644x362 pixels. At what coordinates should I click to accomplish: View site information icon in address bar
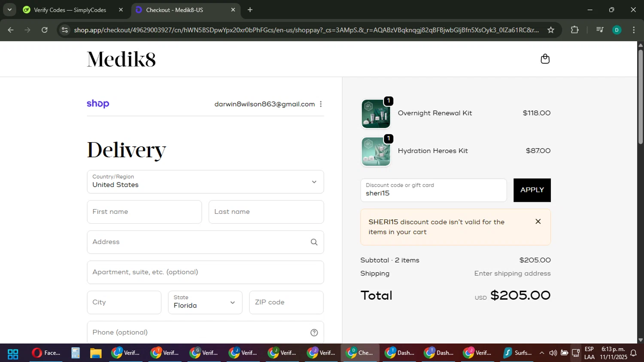tap(65, 30)
